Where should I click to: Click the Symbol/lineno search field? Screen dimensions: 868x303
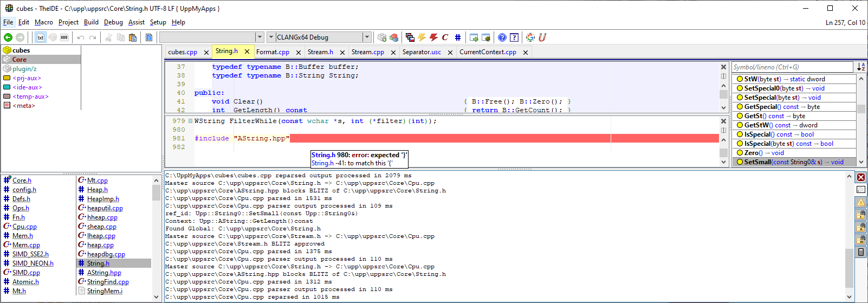coord(792,67)
